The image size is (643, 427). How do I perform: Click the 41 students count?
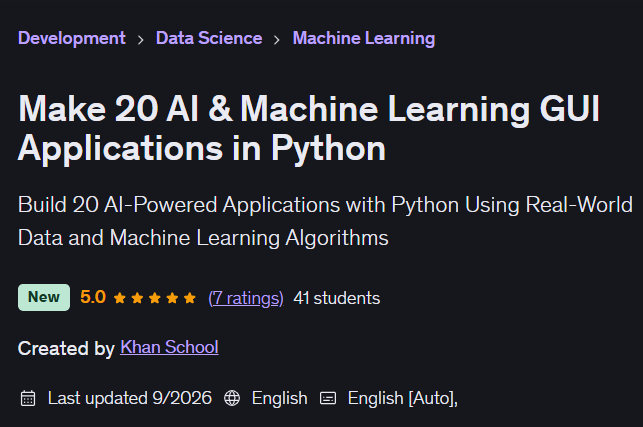coord(337,298)
